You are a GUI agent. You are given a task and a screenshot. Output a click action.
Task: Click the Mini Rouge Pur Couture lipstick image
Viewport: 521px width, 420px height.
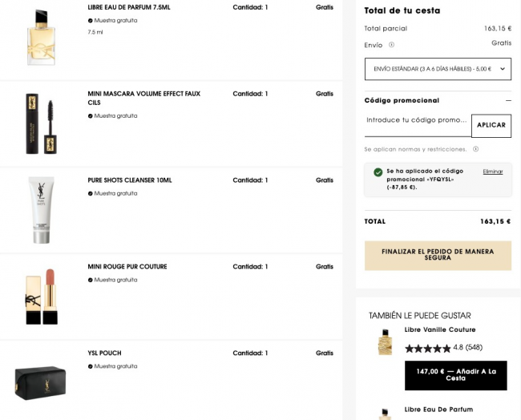click(41, 297)
